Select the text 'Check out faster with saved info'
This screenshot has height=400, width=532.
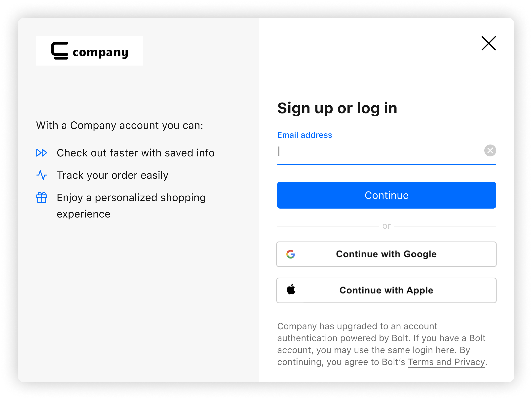136,153
